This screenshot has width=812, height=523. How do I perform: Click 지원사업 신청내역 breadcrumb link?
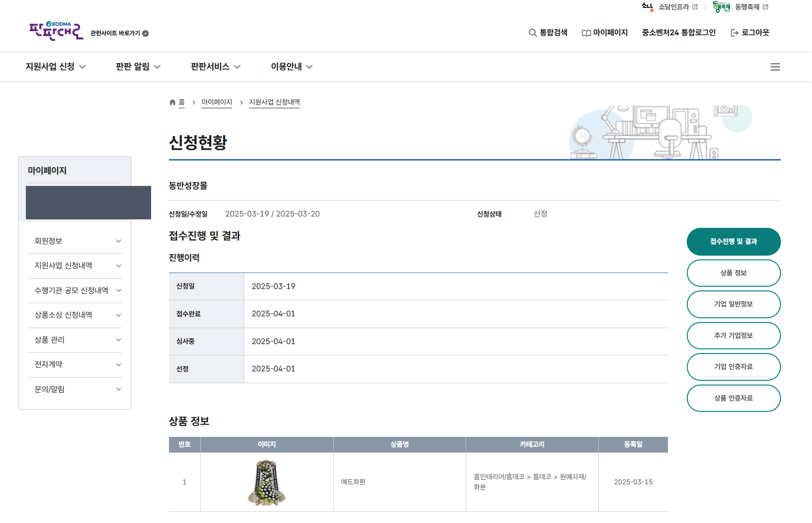(x=274, y=102)
